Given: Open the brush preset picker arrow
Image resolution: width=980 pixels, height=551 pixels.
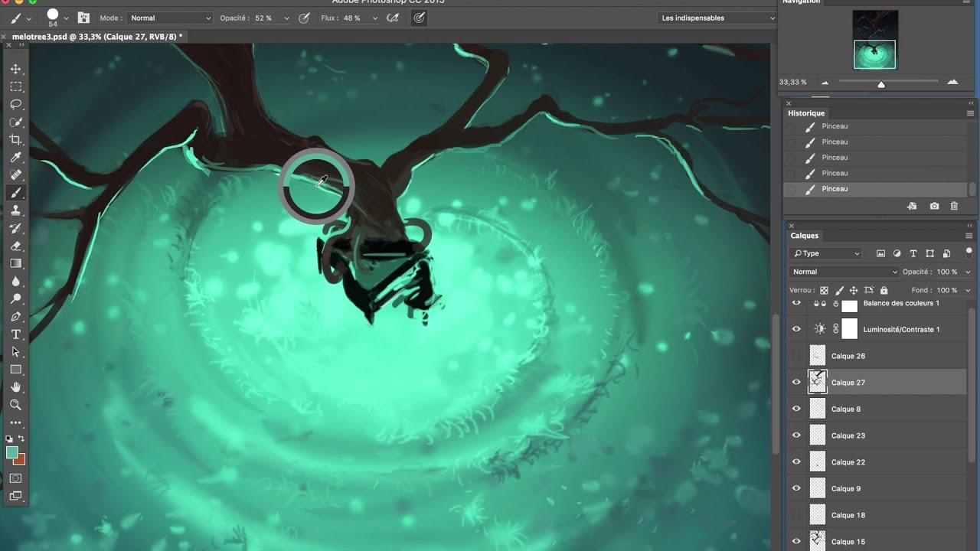Looking at the screenshot, I should click(67, 18).
